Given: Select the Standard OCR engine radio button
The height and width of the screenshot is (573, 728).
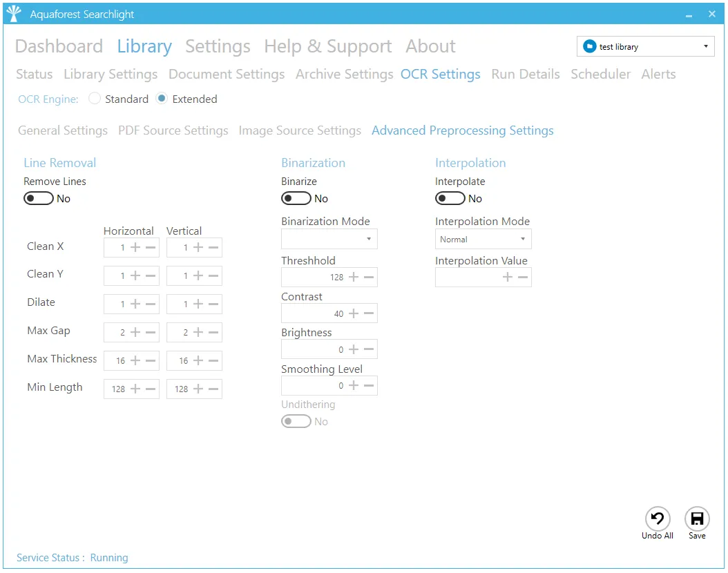Looking at the screenshot, I should pos(95,99).
